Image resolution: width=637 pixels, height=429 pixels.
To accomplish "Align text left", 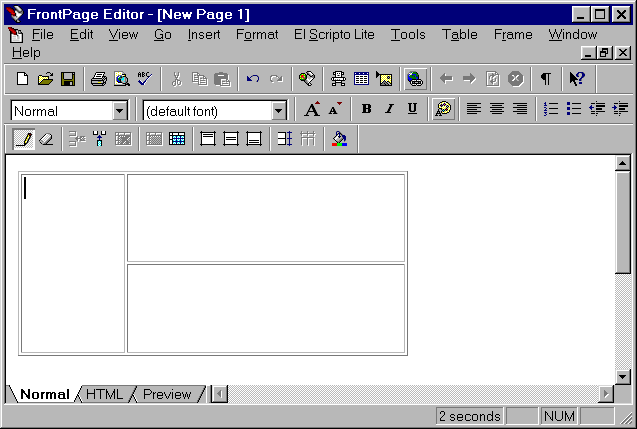I will click(474, 109).
